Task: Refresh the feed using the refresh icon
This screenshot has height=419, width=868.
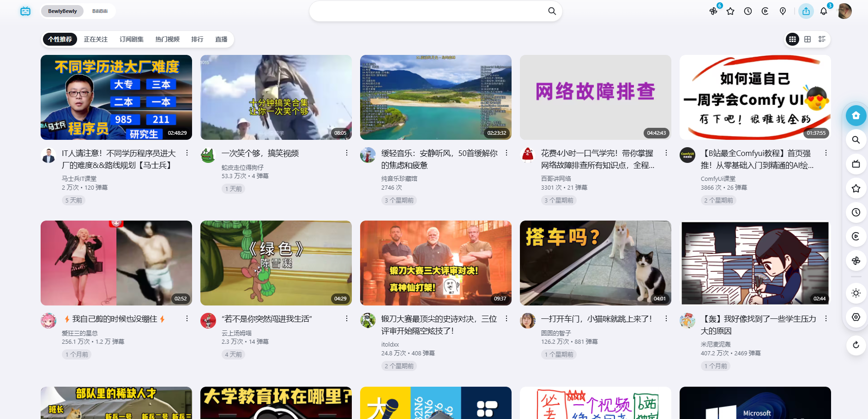Action: (x=856, y=345)
